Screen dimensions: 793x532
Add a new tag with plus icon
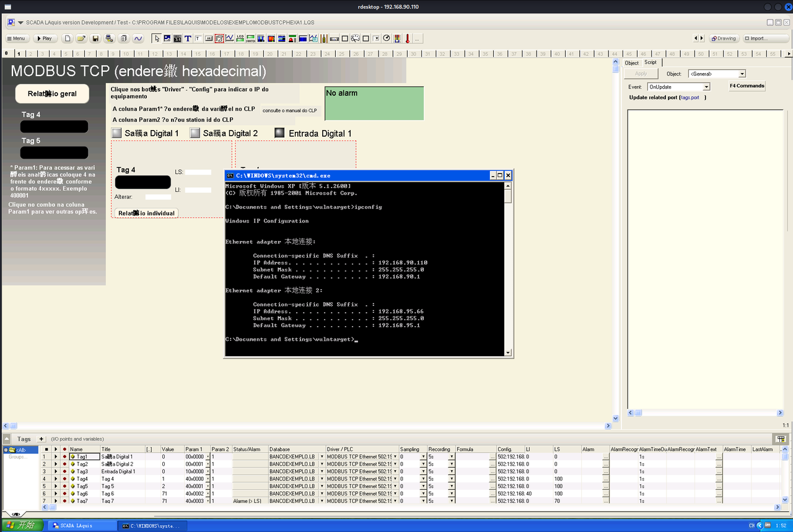[x=42, y=438]
